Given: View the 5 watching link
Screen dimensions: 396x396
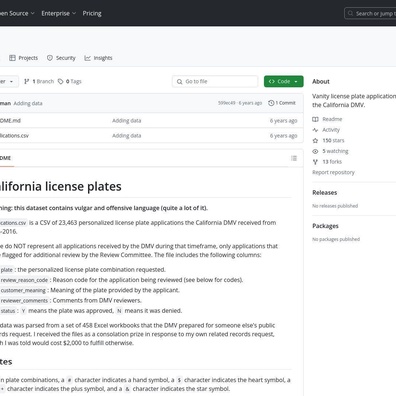Looking at the screenshot, I should click(x=335, y=151).
